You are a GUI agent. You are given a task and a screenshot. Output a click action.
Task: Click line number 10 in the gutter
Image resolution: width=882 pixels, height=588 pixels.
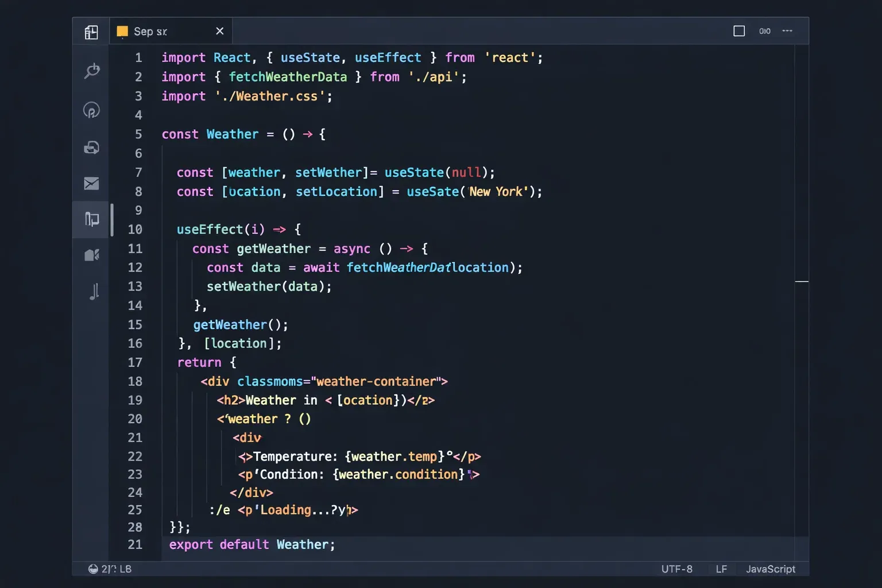click(x=135, y=230)
